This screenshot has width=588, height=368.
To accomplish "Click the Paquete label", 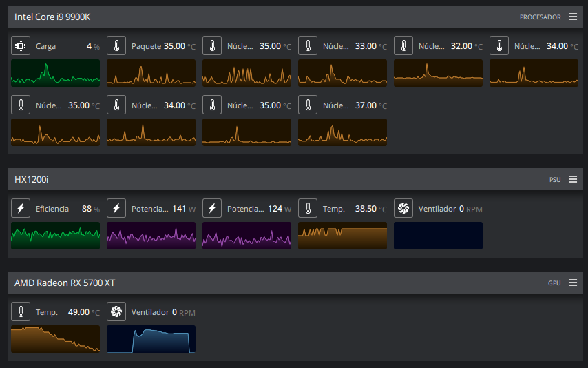I will [146, 46].
